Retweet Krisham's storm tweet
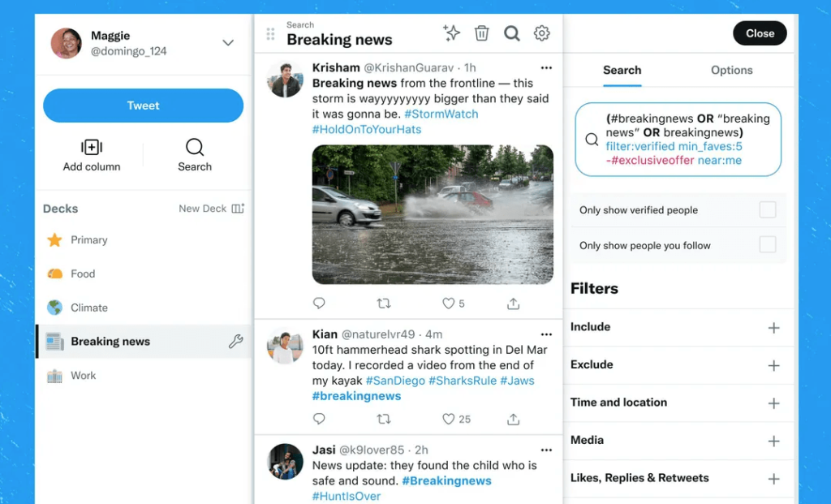831x504 pixels. tap(384, 304)
